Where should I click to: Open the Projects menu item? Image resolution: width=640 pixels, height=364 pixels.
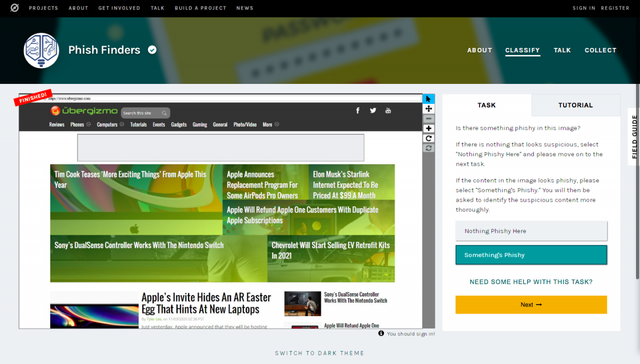(x=43, y=8)
